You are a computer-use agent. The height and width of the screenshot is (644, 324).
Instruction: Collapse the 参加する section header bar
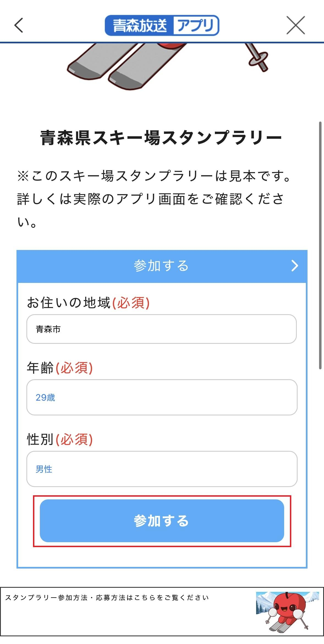tap(162, 266)
